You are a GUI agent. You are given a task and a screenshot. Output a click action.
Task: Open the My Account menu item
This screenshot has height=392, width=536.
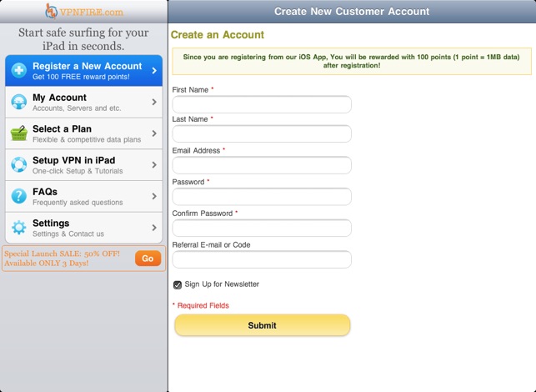tap(83, 102)
